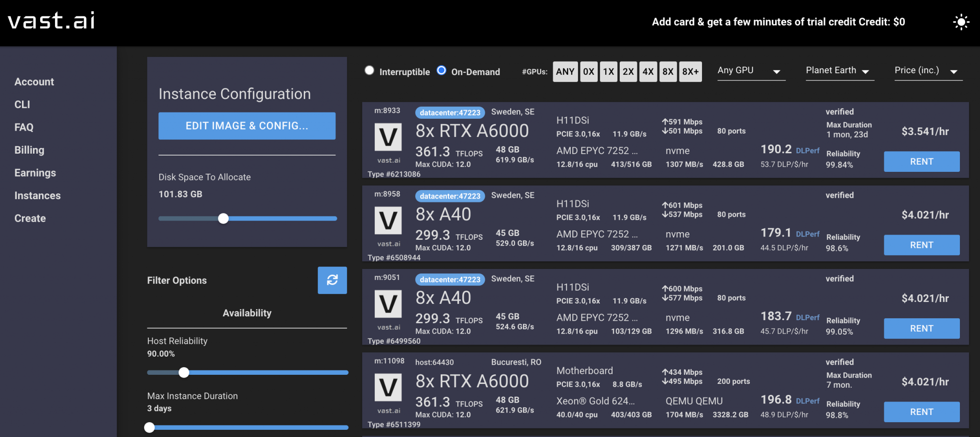Select the On-Demand radio button
This screenshot has width=980, height=437.
441,70
